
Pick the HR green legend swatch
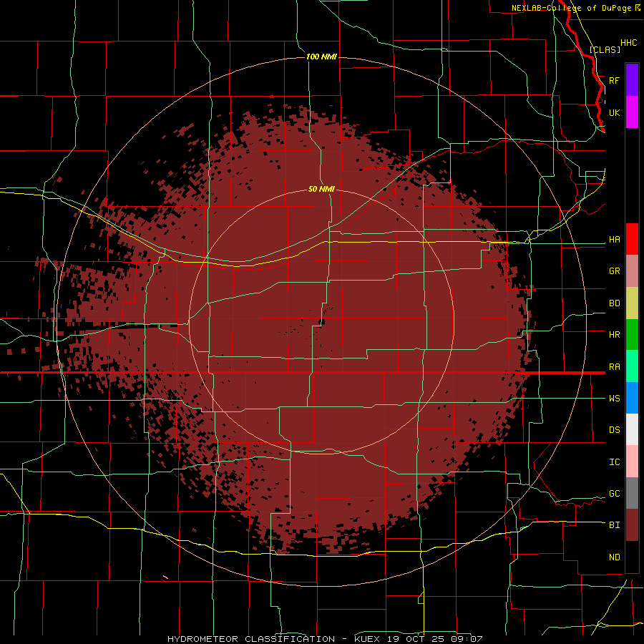tap(632, 335)
